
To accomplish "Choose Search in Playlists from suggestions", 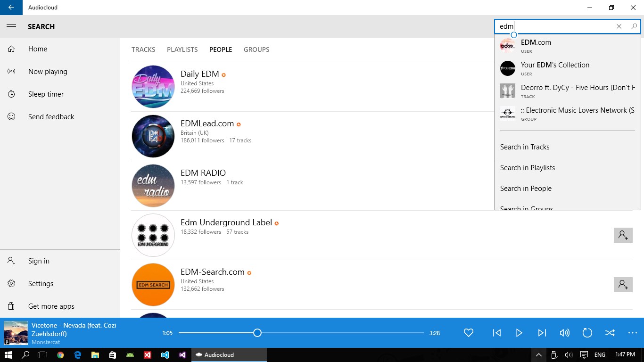I will (x=527, y=167).
